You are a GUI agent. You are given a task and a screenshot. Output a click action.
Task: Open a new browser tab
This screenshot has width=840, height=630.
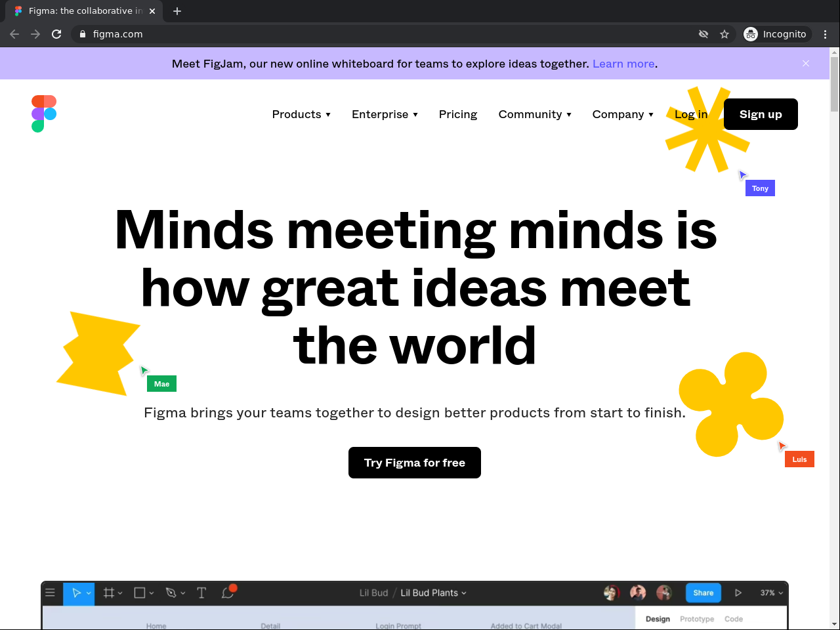(x=177, y=11)
